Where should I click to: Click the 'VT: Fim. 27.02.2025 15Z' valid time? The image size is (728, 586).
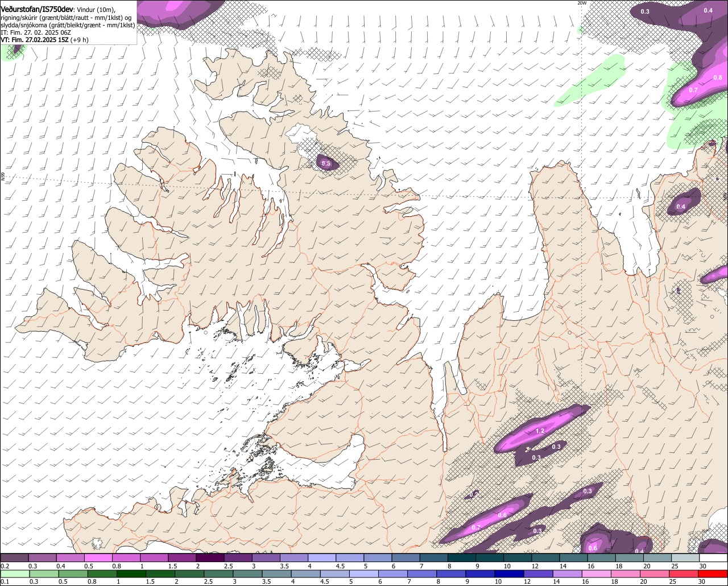pyautogui.click(x=35, y=40)
